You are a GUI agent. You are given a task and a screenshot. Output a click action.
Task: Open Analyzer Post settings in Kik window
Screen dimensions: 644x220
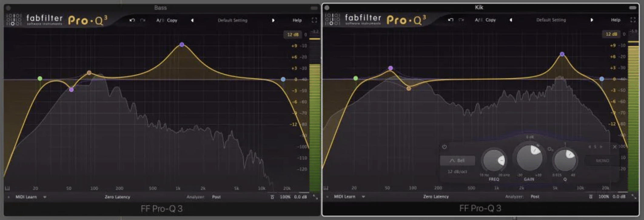tap(535, 197)
